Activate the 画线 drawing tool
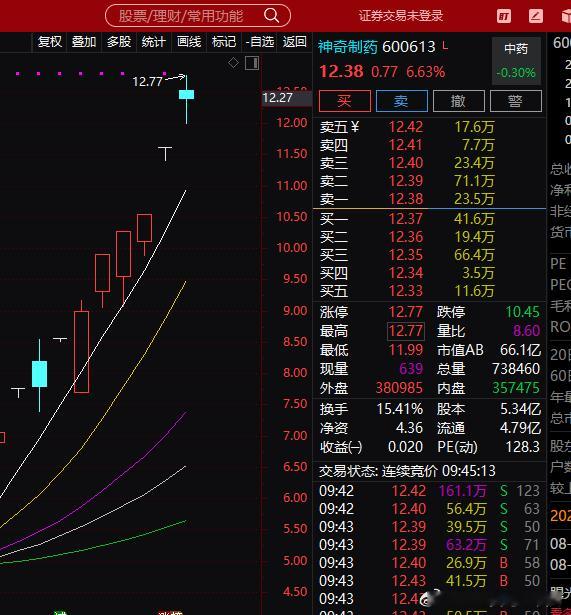 [189, 42]
